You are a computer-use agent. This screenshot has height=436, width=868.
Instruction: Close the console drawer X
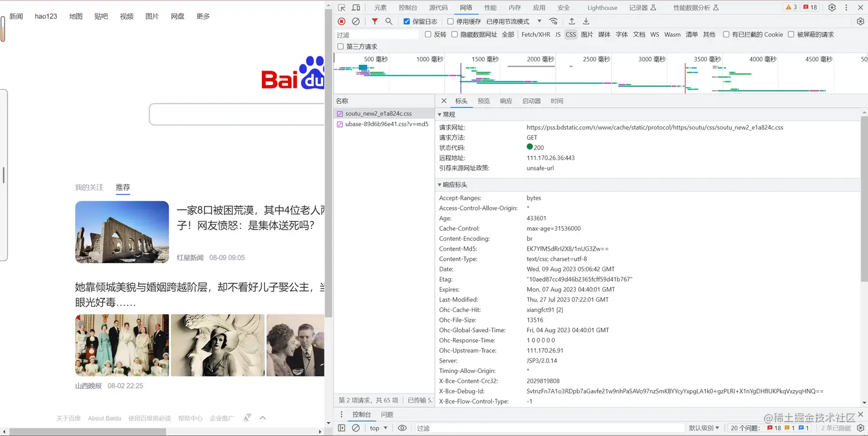click(860, 414)
